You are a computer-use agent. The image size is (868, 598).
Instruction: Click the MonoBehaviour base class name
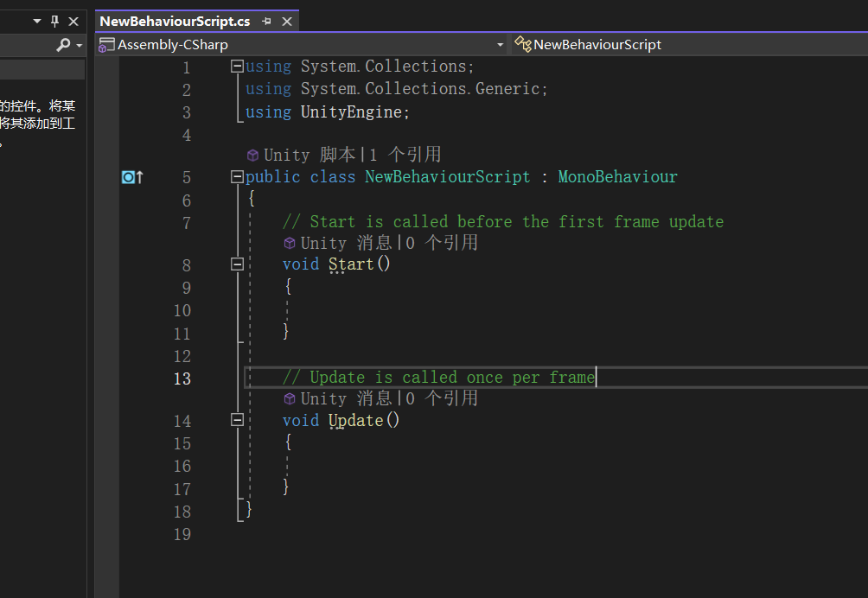pos(617,177)
